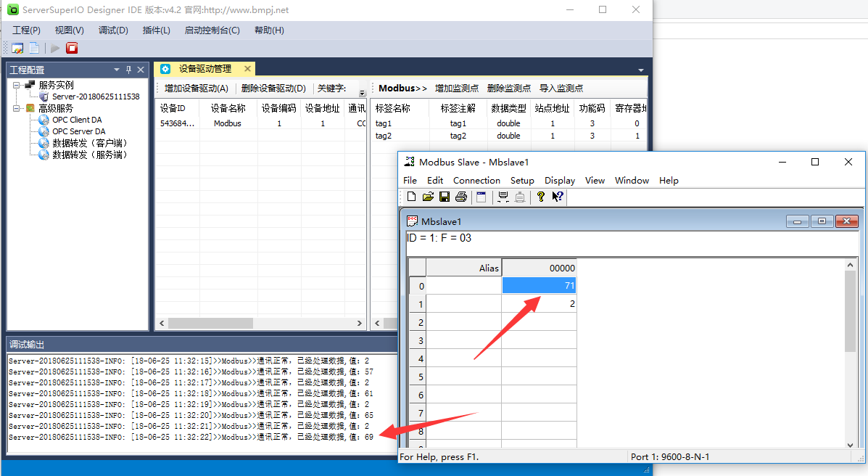Open the Setup menu in Modbus Slave

(x=522, y=180)
